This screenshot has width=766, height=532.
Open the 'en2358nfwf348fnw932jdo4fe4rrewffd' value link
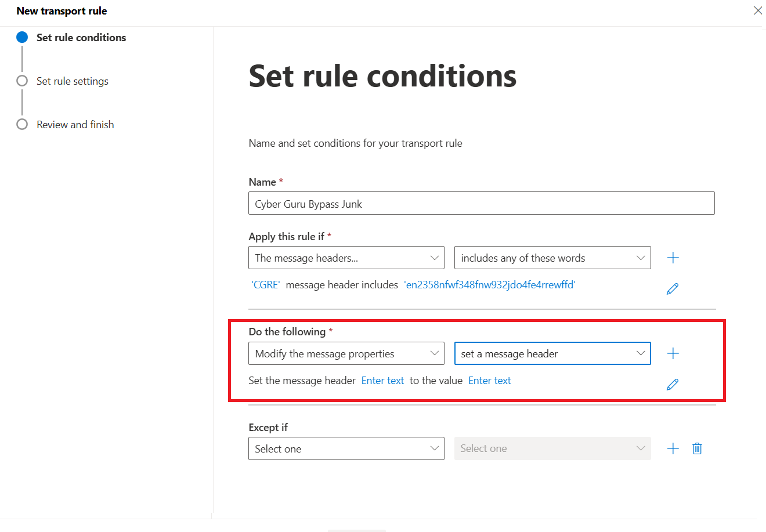pyautogui.click(x=490, y=285)
